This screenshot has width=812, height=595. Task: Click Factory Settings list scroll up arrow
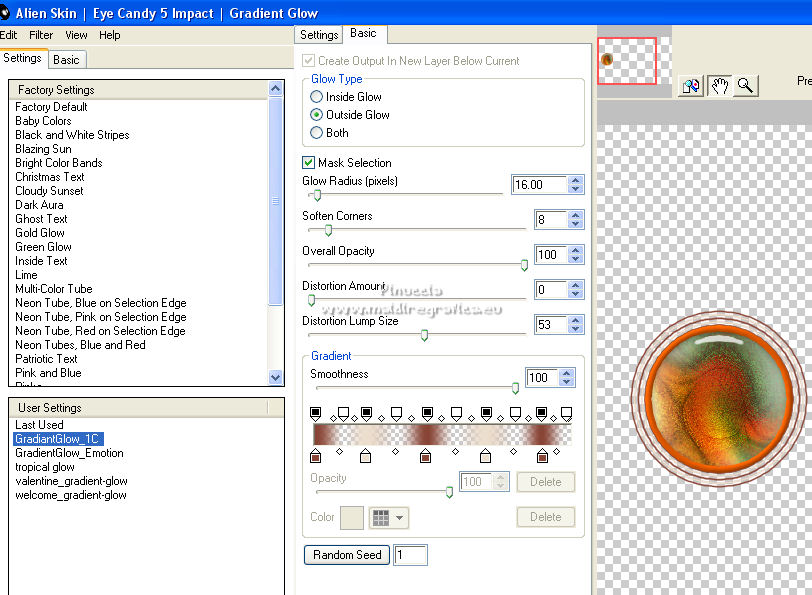(x=276, y=89)
